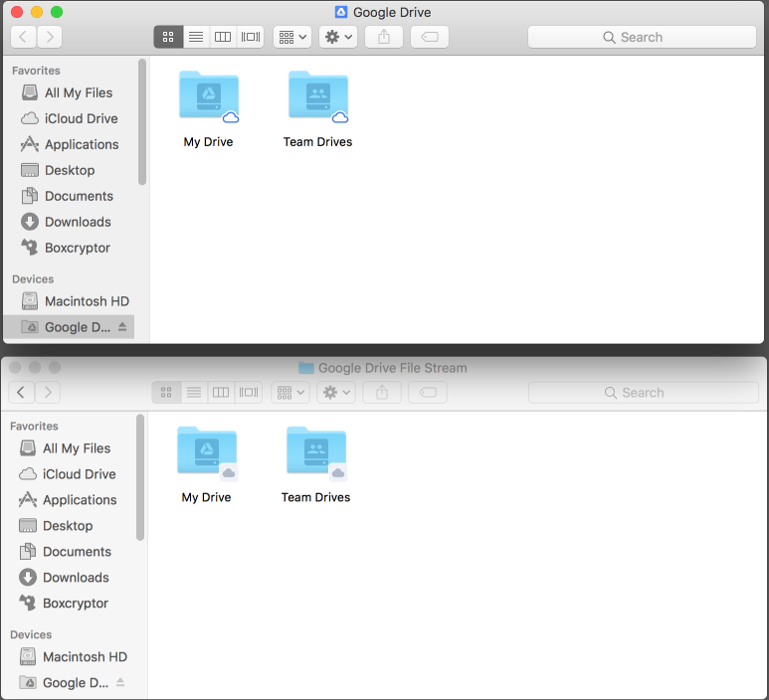Go back in Google Drive File Stream window
The image size is (769, 700).
(21, 392)
